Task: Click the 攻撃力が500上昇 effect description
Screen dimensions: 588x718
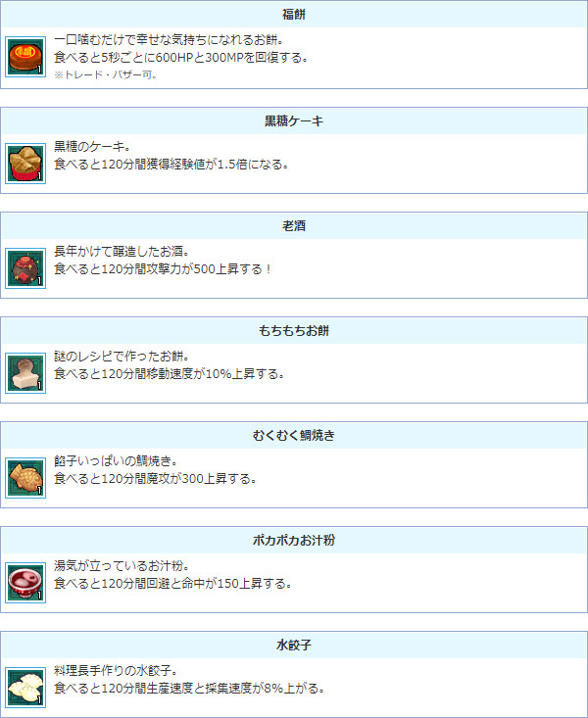Action: click(163, 269)
